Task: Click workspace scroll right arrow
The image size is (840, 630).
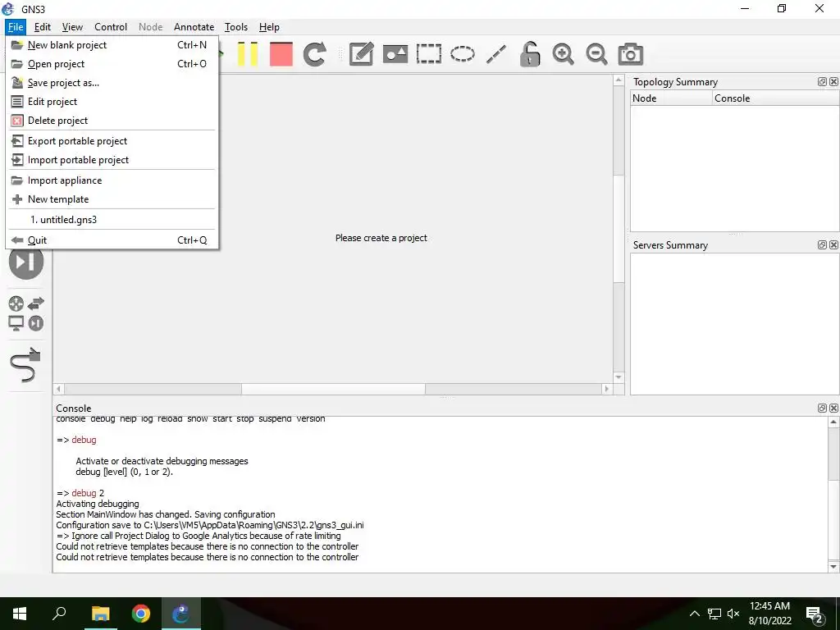Action: tap(606, 389)
